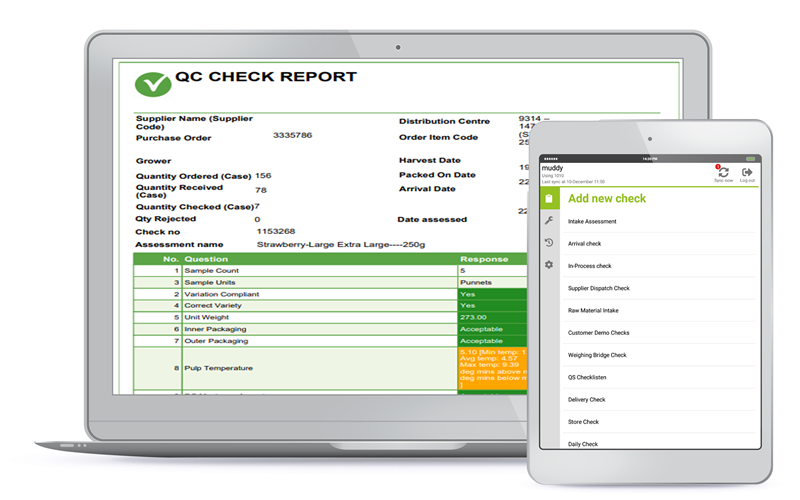Open the settings gear sidebar icon

[x=548, y=264]
